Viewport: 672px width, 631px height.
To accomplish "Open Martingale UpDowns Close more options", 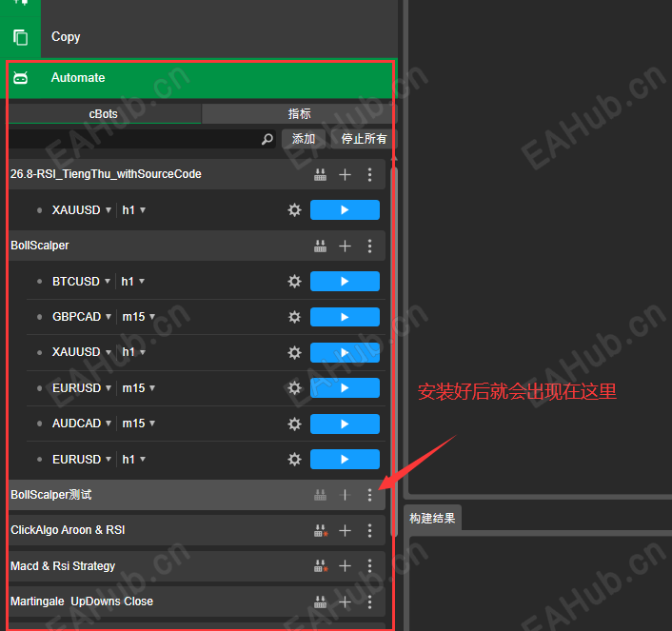I will [x=370, y=602].
